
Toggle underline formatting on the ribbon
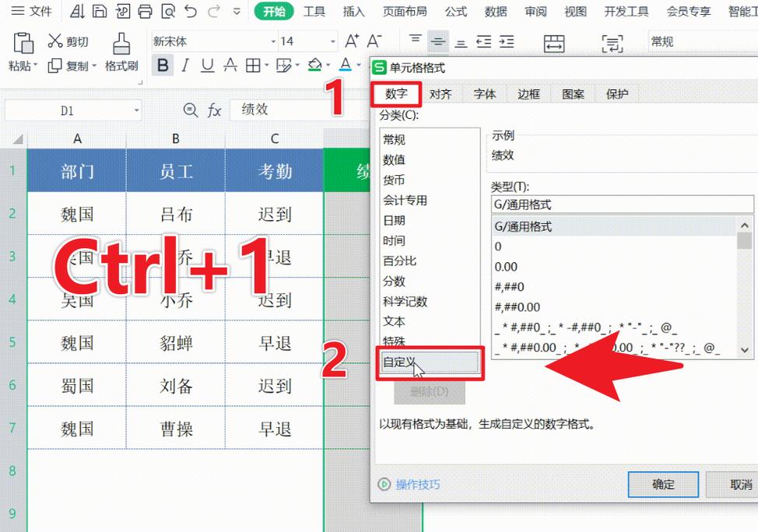coord(206,65)
